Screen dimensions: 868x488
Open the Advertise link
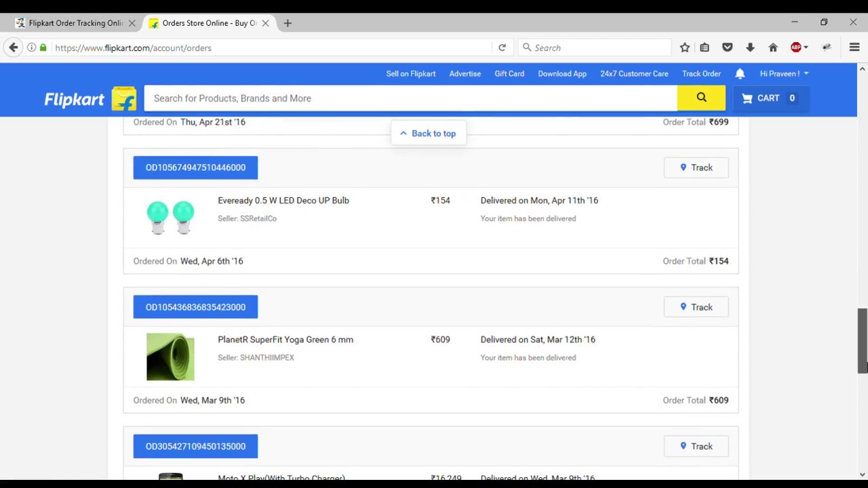[x=465, y=73]
